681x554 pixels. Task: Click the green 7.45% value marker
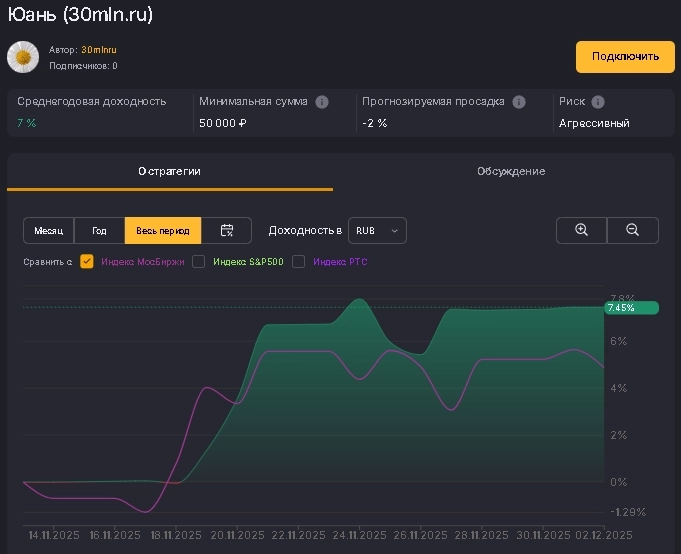tap(632, 308)
